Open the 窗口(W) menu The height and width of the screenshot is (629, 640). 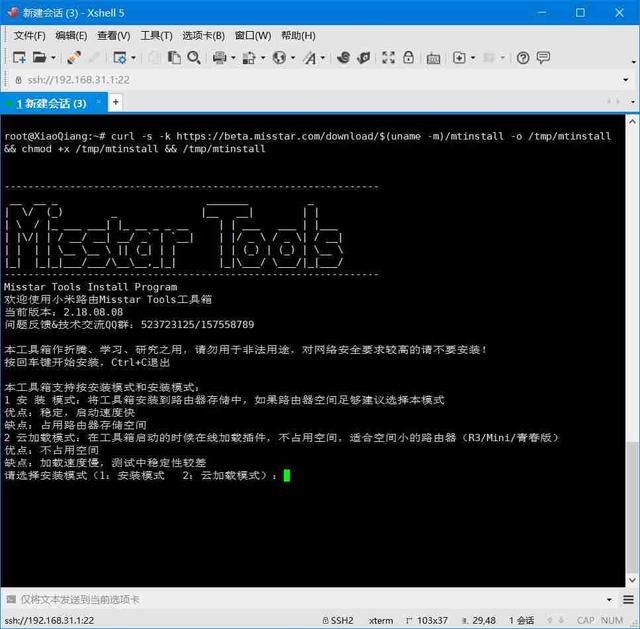click(x=253, y=36)
